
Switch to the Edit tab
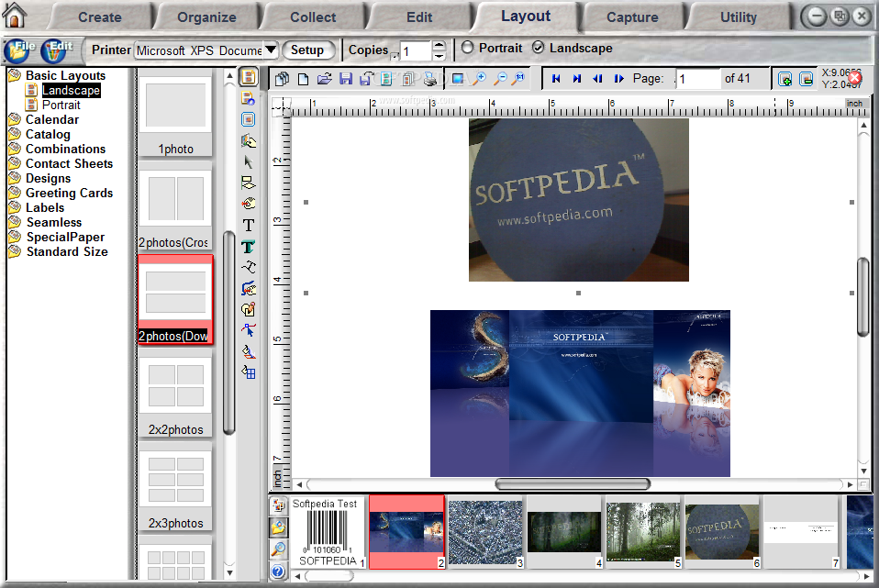tap(419, 17)
